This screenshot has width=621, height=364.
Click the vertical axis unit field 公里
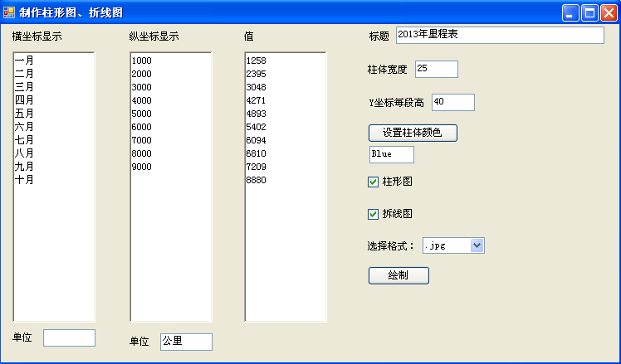(x=186, y=342)
